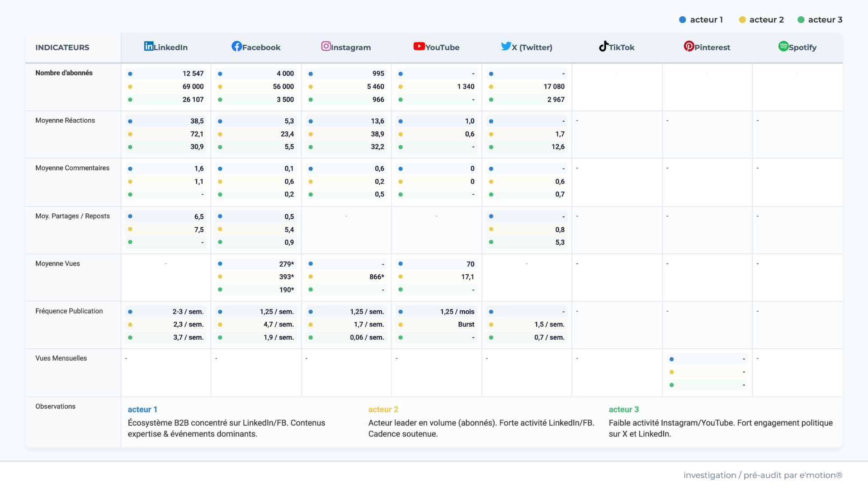
Task: Click the LinkedIn logo icon
Action: pyautogui.click(x=149, y=46)
